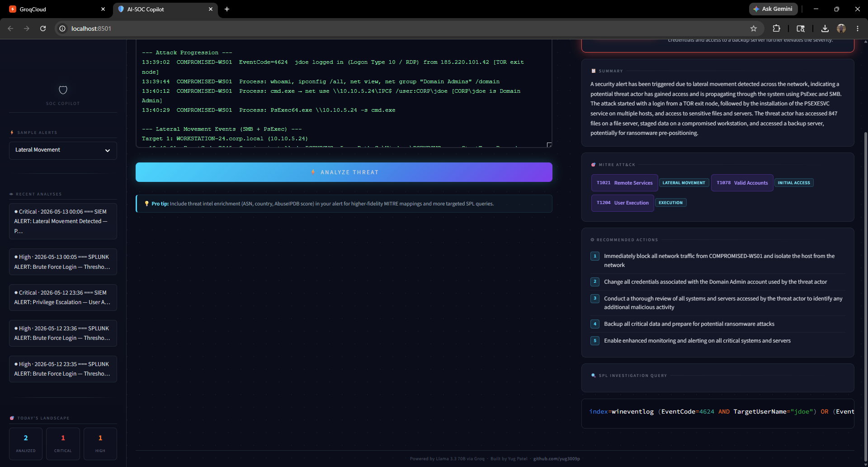Click the Pro tip lightbulb icon
868x467 pixels.
click(x=146, y=204)
